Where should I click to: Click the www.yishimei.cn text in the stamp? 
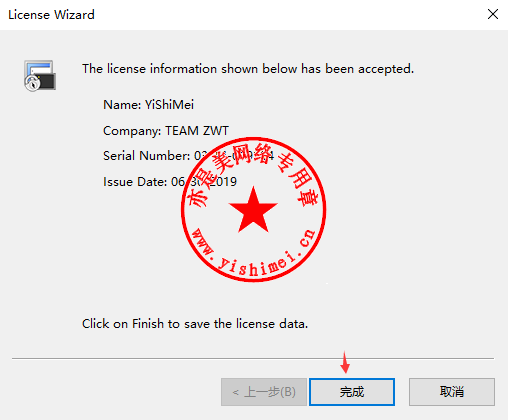(x=254, y=253)
